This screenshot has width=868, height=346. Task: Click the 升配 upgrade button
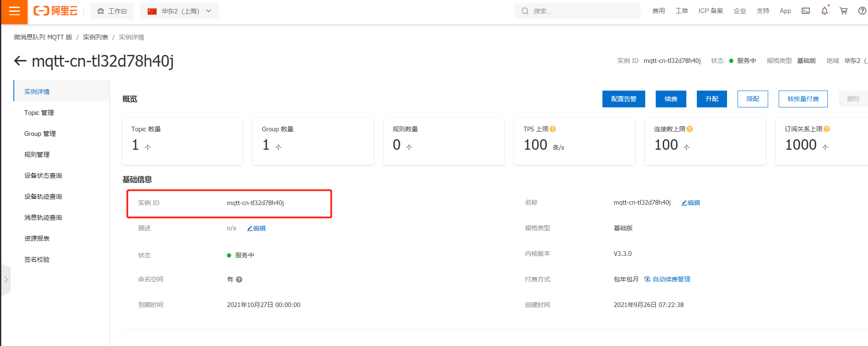click(x=712, y=99)
